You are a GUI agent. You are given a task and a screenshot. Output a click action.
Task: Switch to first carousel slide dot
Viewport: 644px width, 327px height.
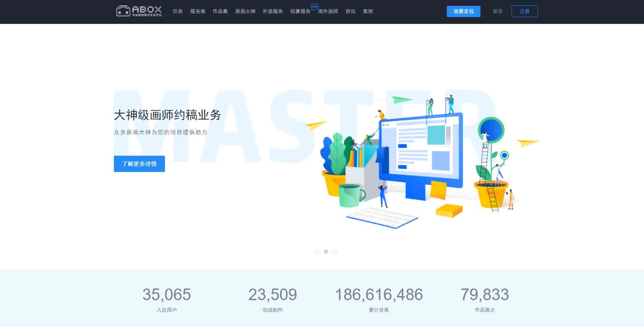[317, 252]
